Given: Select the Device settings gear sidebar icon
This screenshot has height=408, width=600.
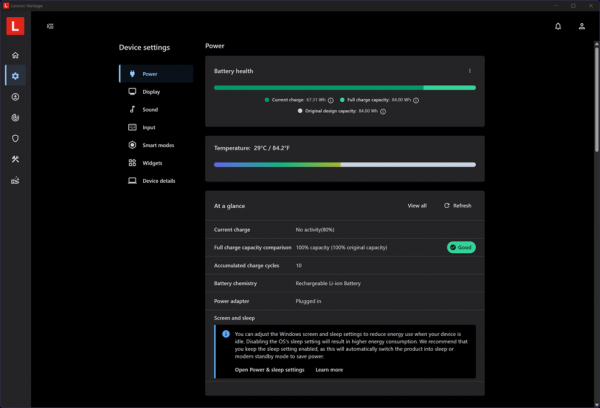Looking at the screenshot, I should coord(15,76).
